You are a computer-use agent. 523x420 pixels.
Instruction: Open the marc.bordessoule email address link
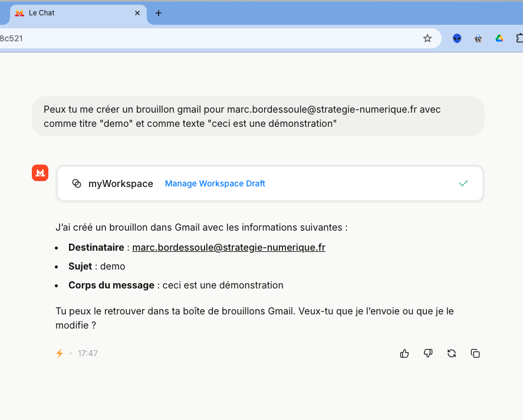click(229, 248)
